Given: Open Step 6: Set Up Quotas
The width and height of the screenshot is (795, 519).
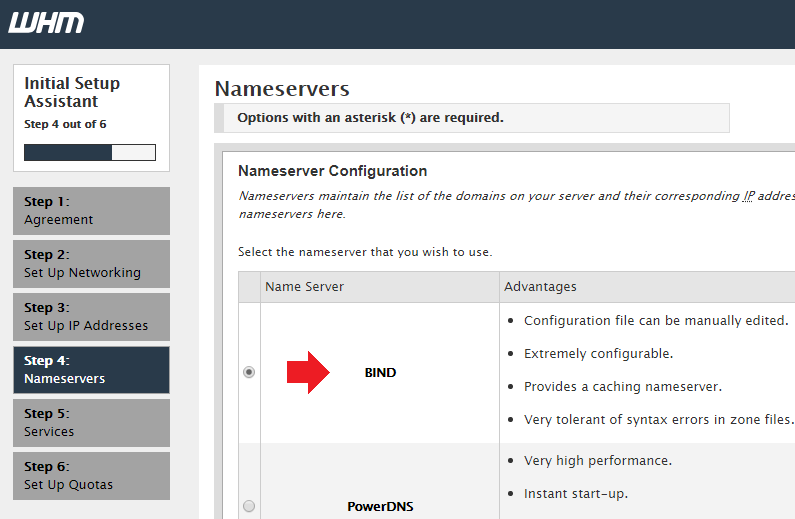Looking at the screenshot, I should pos(91,476).
